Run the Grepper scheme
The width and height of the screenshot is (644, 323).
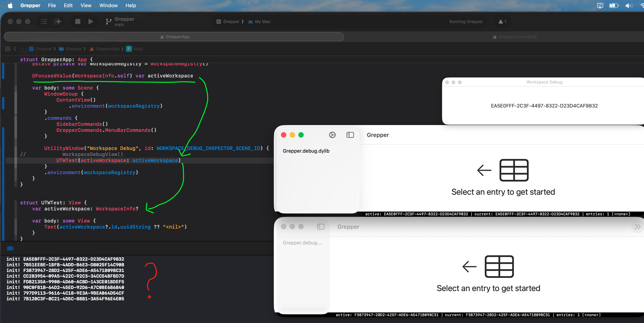click(91, 22)
